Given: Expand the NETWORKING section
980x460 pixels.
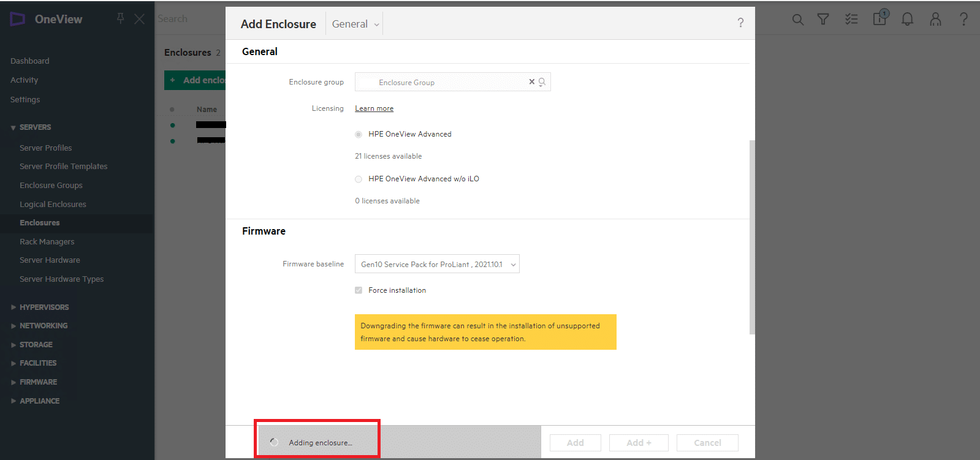Looking at the screenshot, I should (39, 326).
